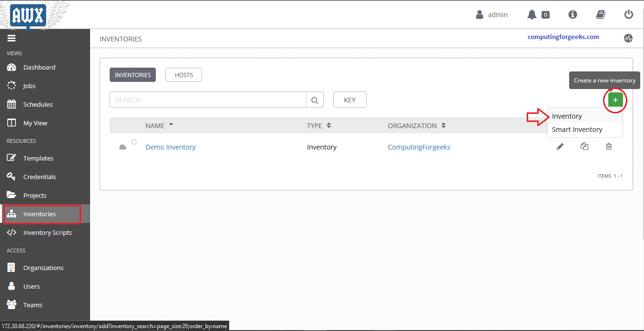Log out using the power icon
The image size is (644, 331).
628,14
